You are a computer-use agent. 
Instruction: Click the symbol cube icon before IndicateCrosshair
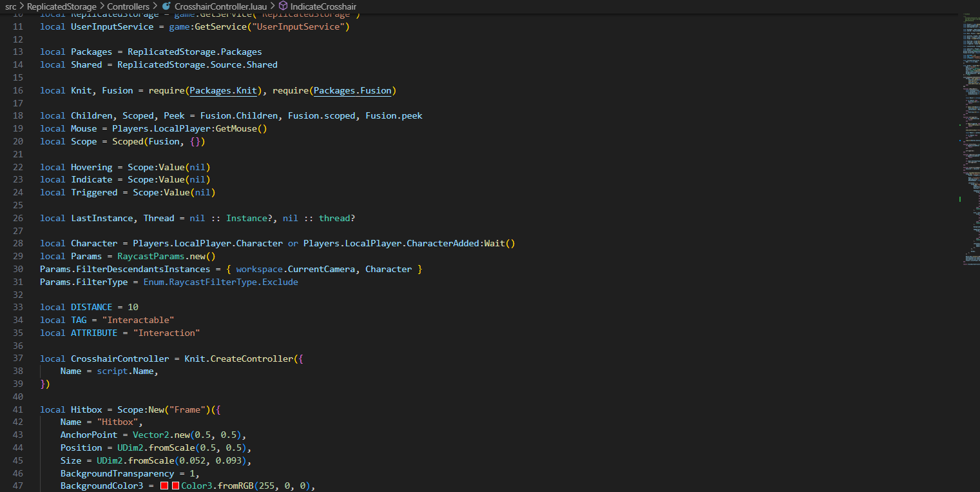pos(283,6)
